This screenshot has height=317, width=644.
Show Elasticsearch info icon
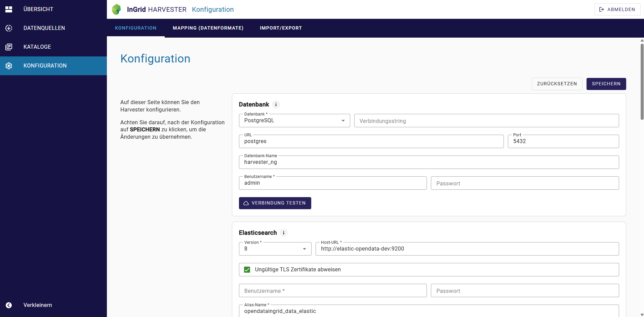(x=284, y=233)
